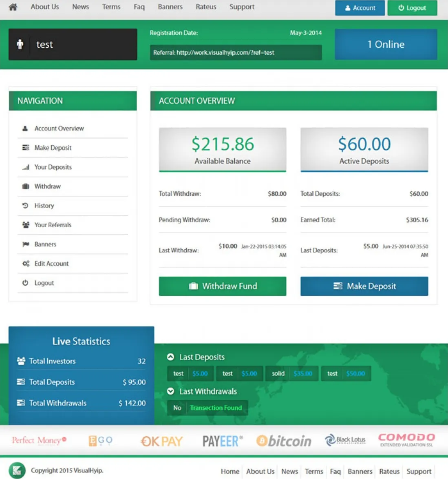This screenshot has width=448, height=479.
Task: Open About Us in top menu
Action: [45, 7]
